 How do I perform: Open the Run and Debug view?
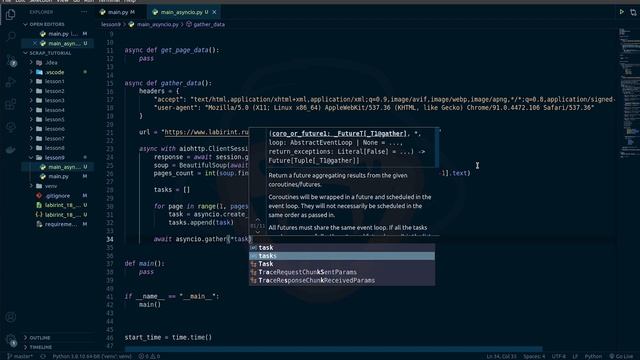(x=11, y=82)
